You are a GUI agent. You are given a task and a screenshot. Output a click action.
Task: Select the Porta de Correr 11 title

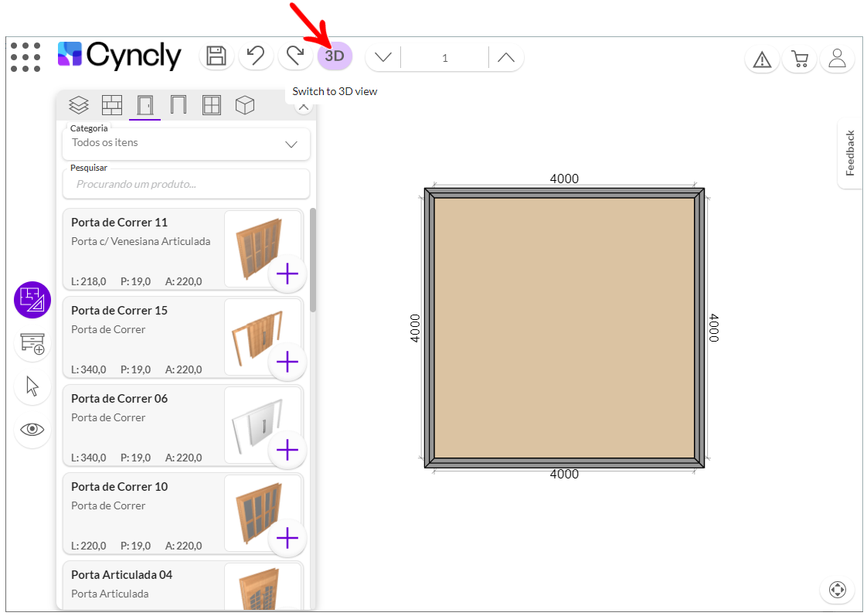(x=120, y=223)
